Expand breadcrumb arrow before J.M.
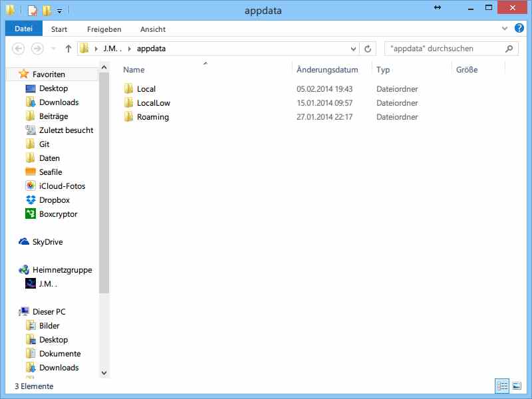This screenshot has width=532, height=399. point(96,49)
